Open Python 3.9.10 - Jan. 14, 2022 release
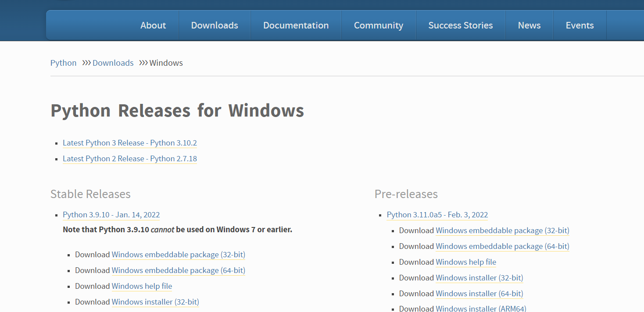 pyautogui.click(x=111, y=215)
